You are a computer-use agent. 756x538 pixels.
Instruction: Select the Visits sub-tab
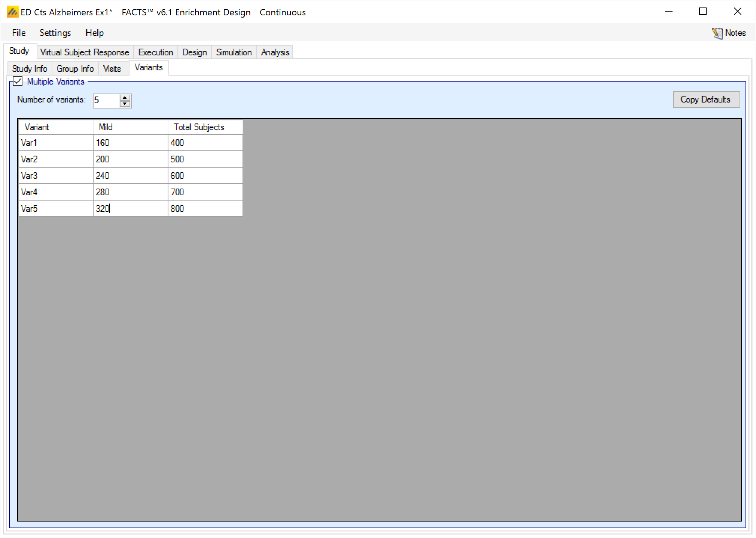(x=112, y=69)
